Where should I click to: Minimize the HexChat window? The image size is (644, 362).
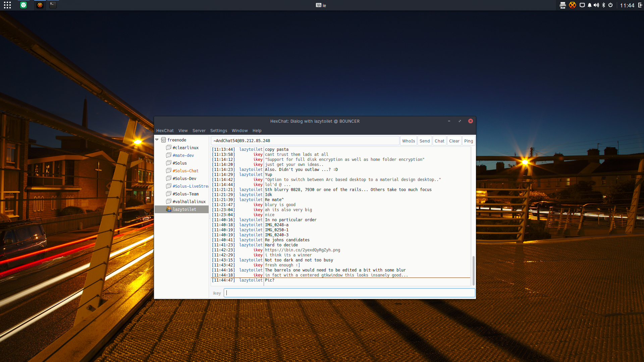(449, 121)
